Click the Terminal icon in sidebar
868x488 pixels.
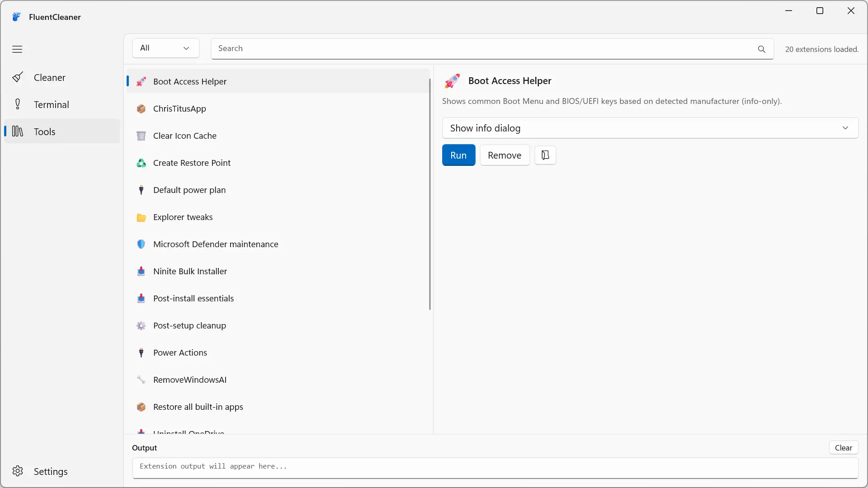18,104
